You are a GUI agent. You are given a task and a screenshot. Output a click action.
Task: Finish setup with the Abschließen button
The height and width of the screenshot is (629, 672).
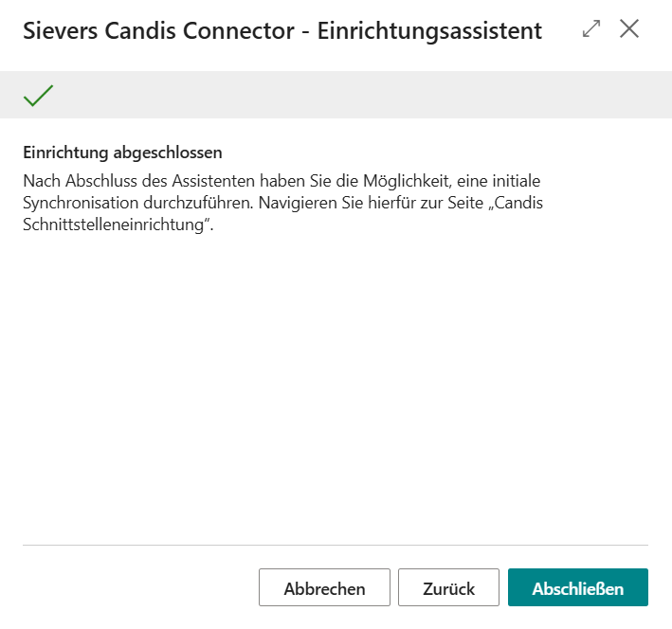(x=577, y=588)
